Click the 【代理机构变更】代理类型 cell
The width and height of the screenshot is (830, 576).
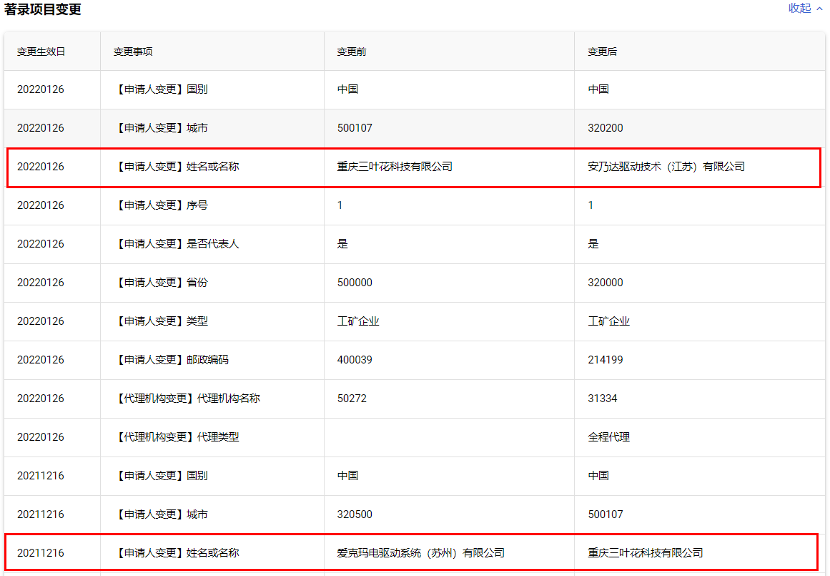[176, 437]
